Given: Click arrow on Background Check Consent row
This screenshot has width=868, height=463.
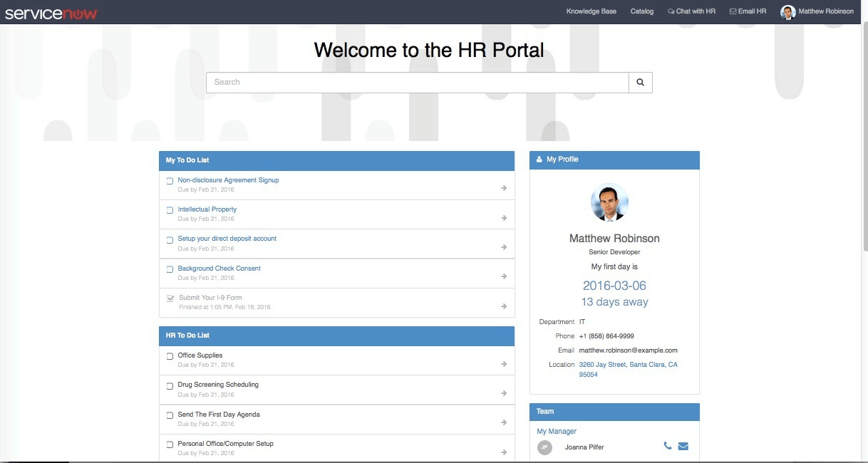Looking at the screenshot, I should [x=503, y=276].
